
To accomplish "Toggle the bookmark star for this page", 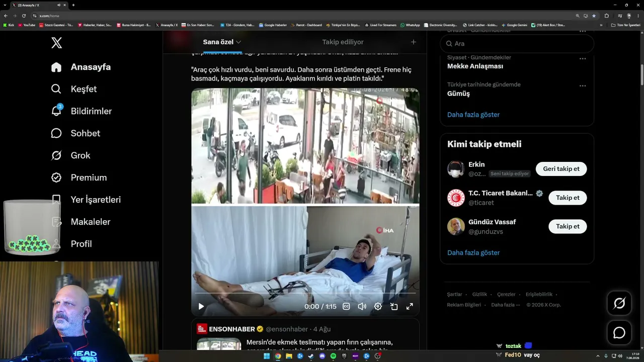I will [594, 16].
